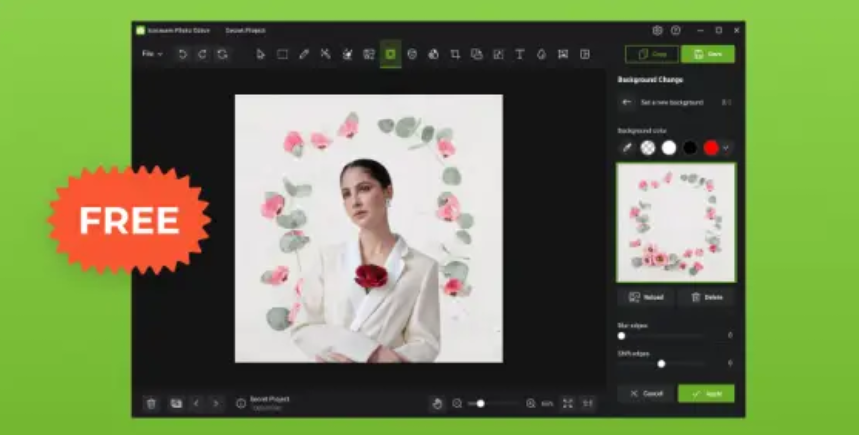
Task: Select the rectangle selection tool
Action: point(282,54)
